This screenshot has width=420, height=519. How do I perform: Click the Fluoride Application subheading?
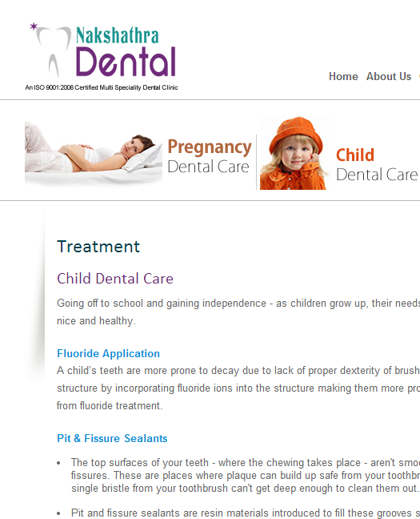coord(108,353)
